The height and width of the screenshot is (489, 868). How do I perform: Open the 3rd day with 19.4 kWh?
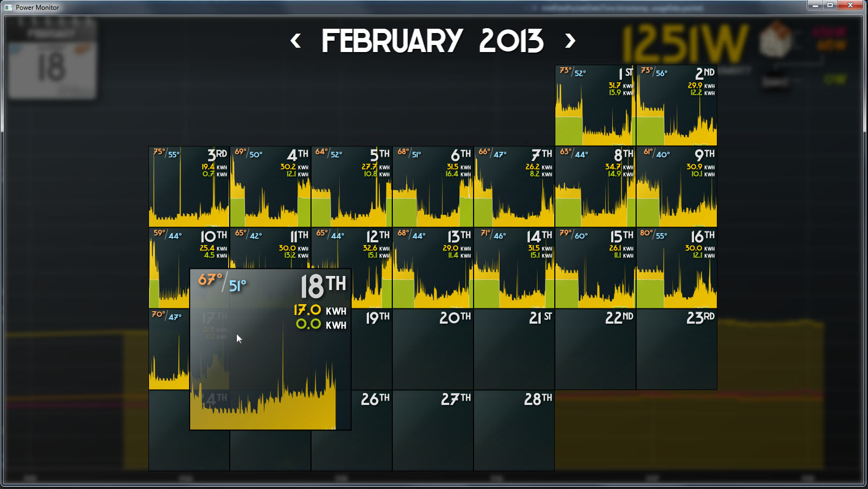pyautogui.click(x=189, y=187)
